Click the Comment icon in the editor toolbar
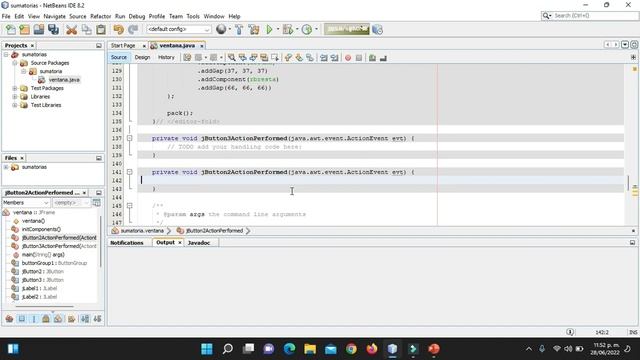This screenshot has width=640, height=360. (x=372, y=58)
